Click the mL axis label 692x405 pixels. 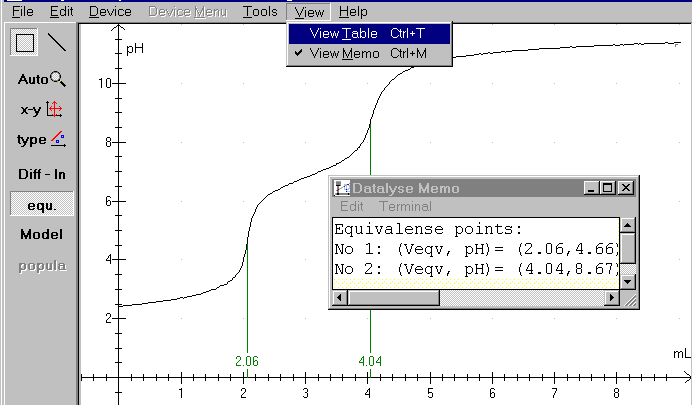[x=681, y=353]
